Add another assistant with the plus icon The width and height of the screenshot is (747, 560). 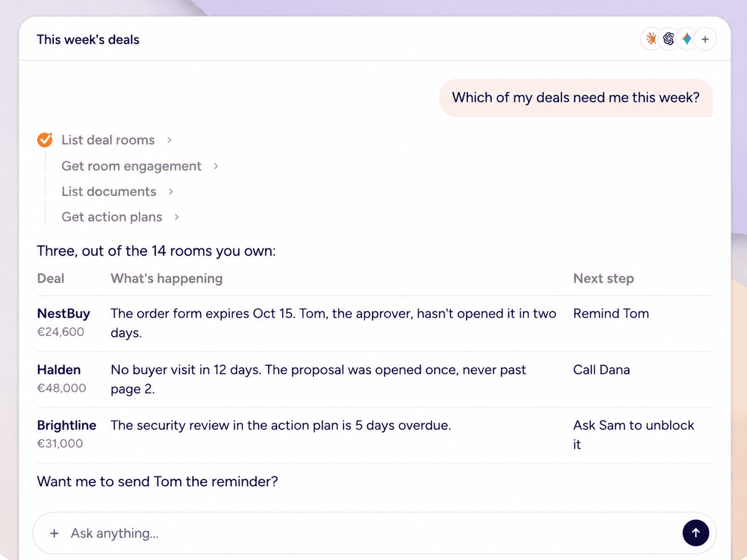[x=705, y=39]
